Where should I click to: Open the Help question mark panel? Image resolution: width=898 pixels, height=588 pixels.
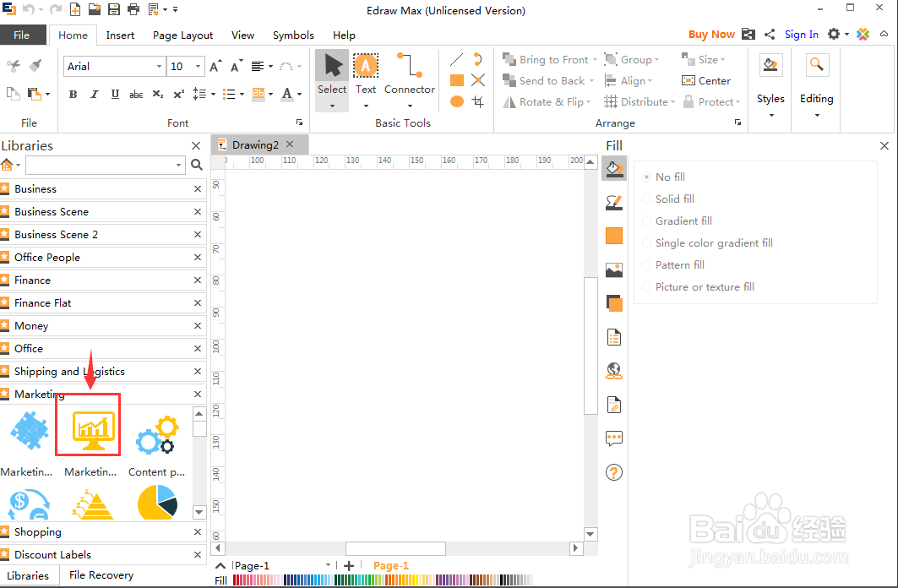(x=614, y=472)
